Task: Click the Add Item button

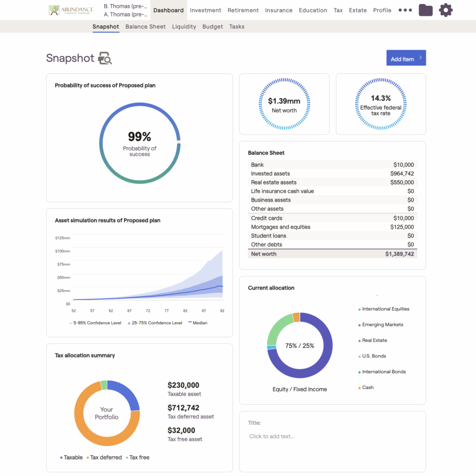Action: [406, 58]
